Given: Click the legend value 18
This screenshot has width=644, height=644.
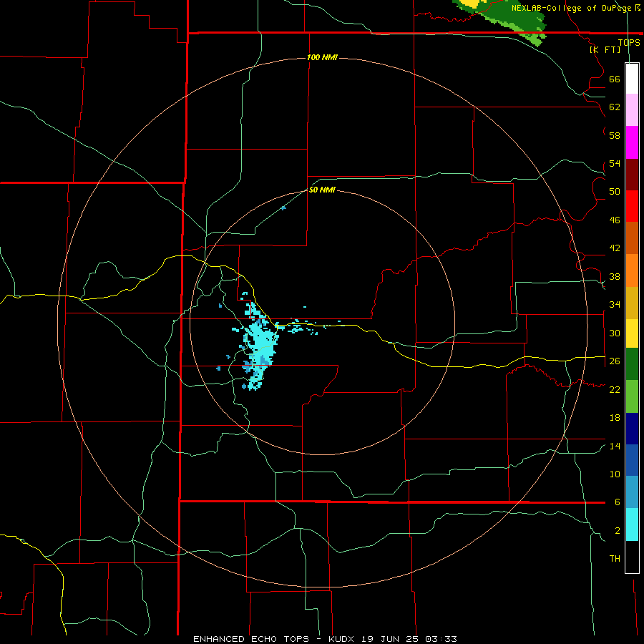Looking at the screenshot, I should tap(615, 418).
